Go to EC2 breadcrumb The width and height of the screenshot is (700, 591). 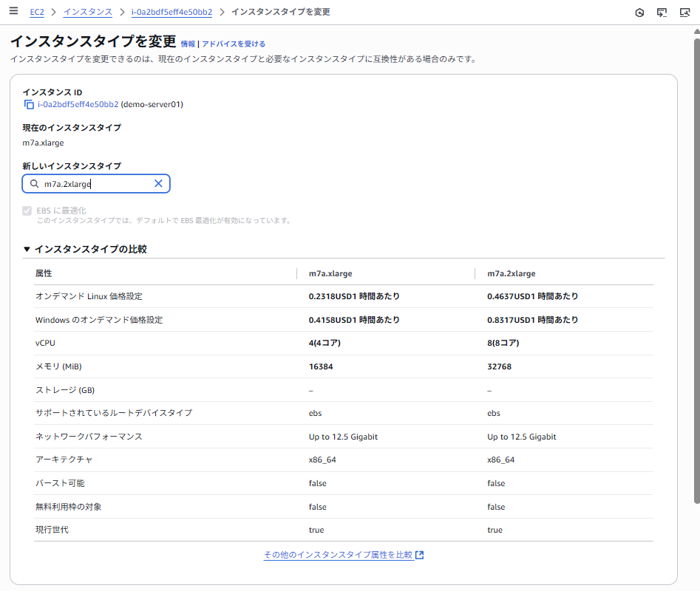pos(37,12)
